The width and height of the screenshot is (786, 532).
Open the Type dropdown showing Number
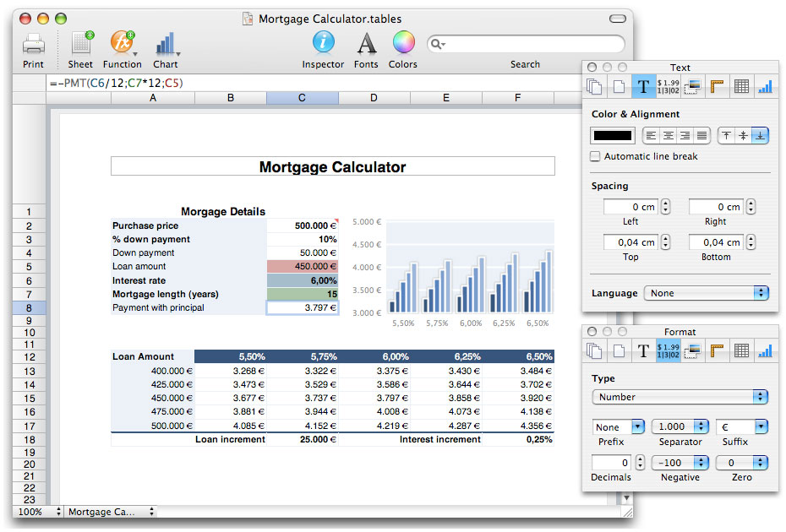click(680, 397)
